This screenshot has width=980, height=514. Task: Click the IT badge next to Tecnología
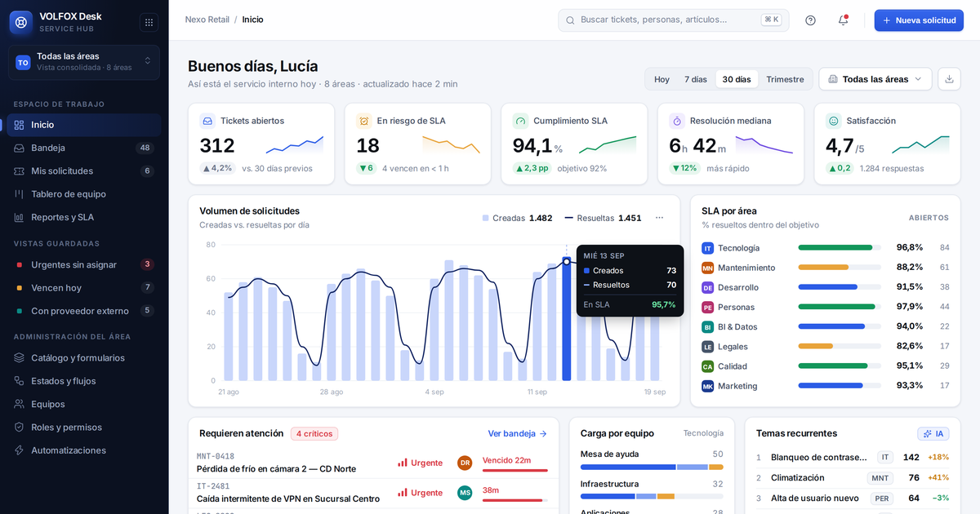[x=707, y=248]
